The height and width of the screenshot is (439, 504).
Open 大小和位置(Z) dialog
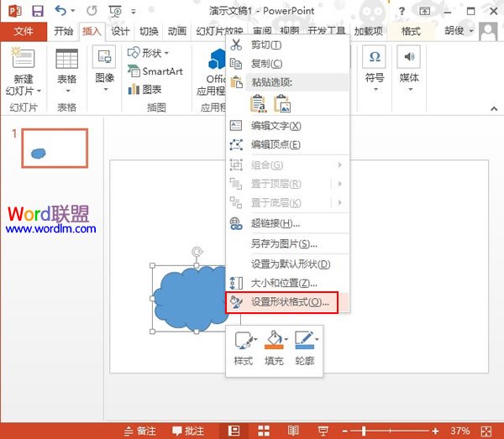click(287, 283)
